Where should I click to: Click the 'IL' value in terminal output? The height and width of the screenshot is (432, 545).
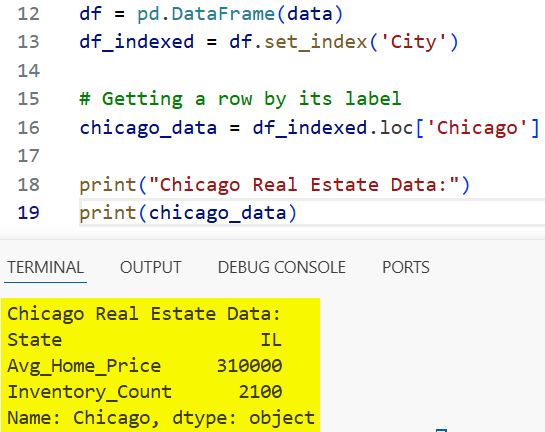point(271,340)
